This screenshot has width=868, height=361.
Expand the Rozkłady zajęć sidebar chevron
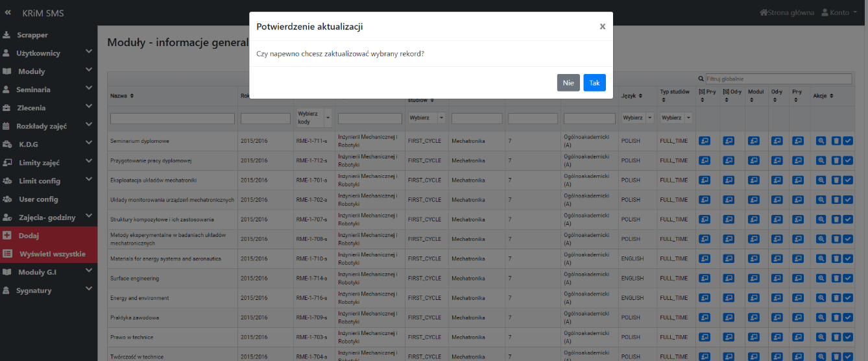(89, 125)
